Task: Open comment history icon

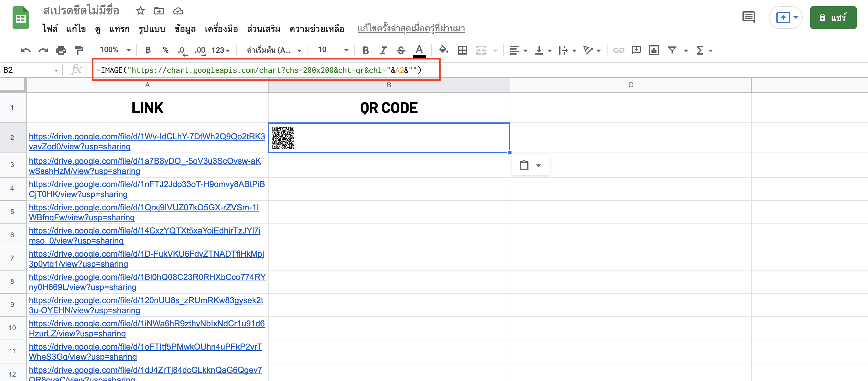Action: pyautogui.click(x=748, y=18)
